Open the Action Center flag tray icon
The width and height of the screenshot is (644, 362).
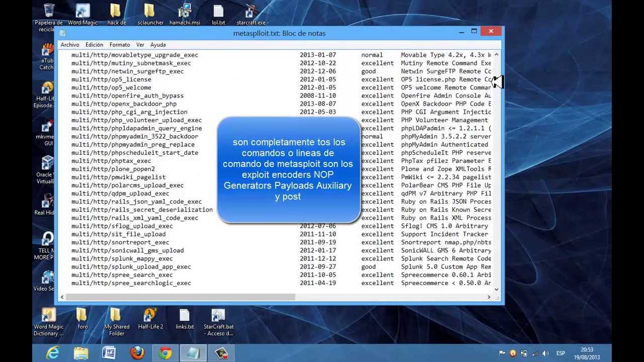point(502,353)
